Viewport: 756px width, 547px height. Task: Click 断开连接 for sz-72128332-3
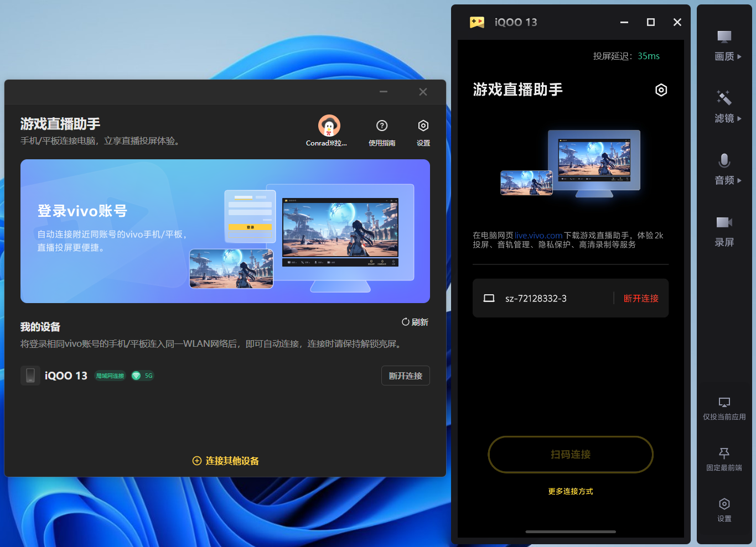click(x=641, y=298)
